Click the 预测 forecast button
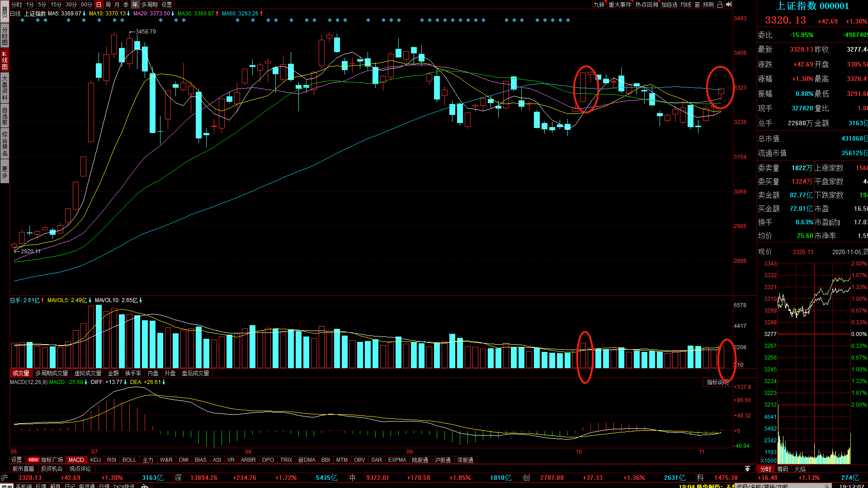This screenshot has width=868, height=488. [x=708, y=5]
